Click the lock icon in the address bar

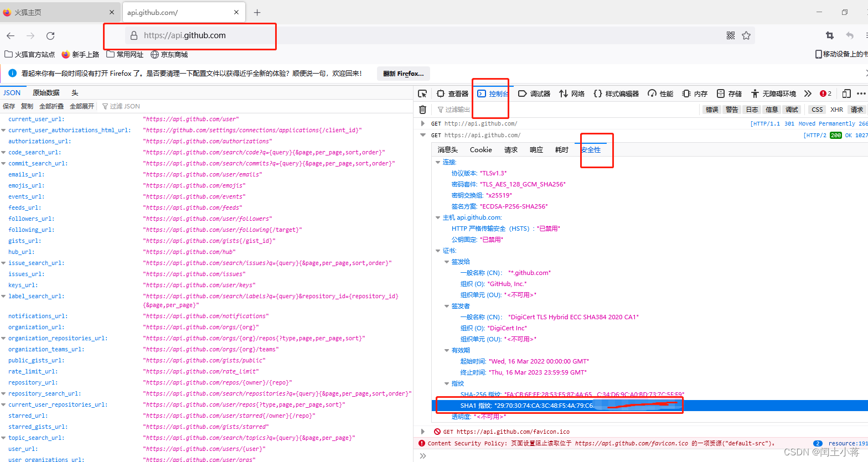133,35
